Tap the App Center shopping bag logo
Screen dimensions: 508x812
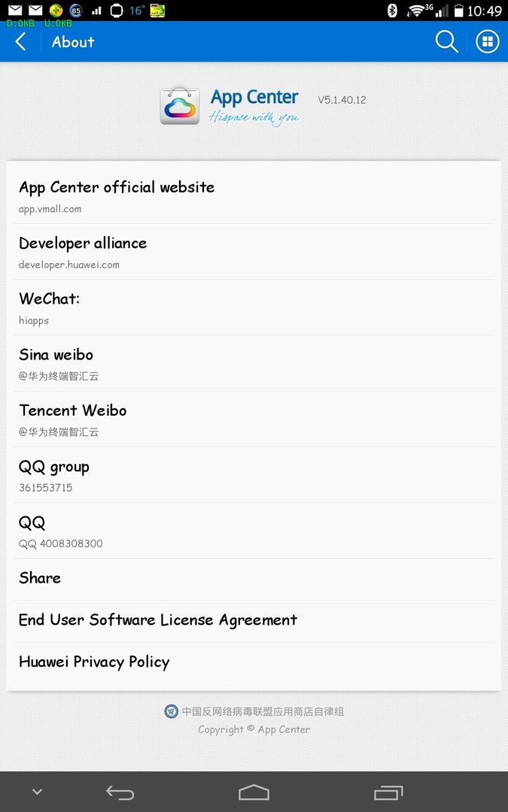(180, 105)
